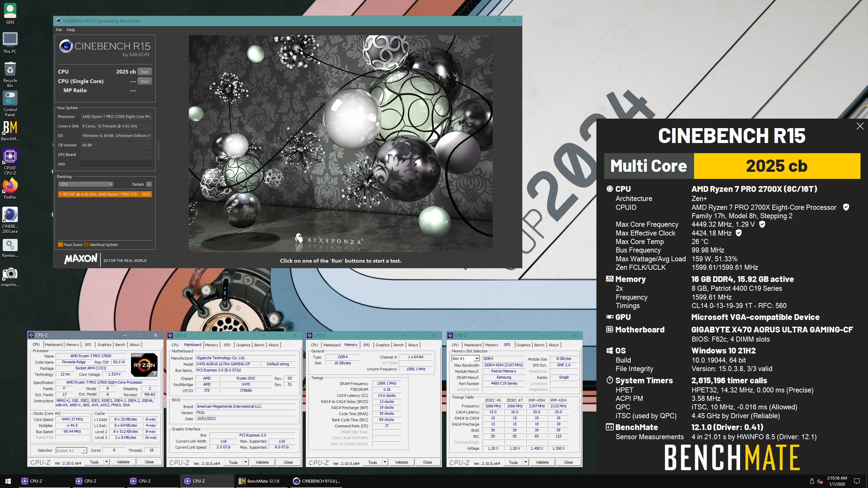Screen dimensions: 868x488
Task: Click the Cinebench R15 logo
Action: pyautogui.click(x=105, y=48)
